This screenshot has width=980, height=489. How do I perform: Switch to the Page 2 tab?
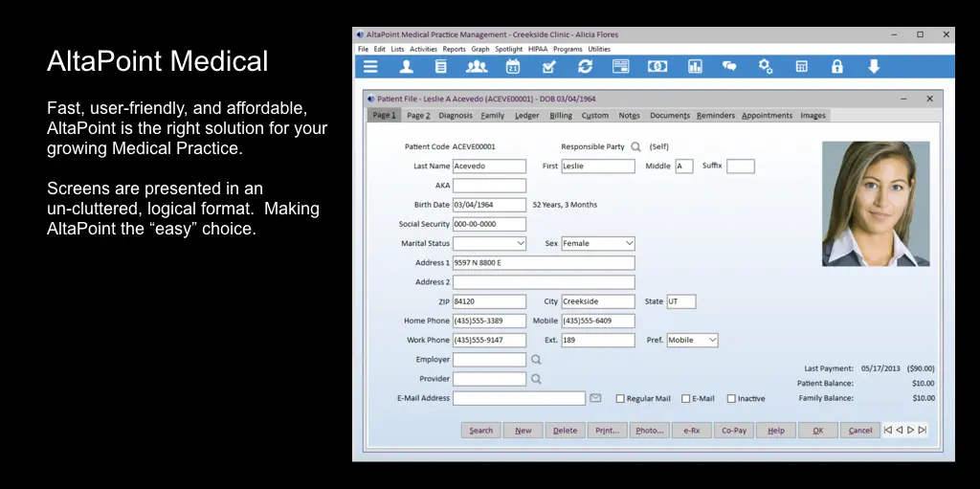(418, 115)
